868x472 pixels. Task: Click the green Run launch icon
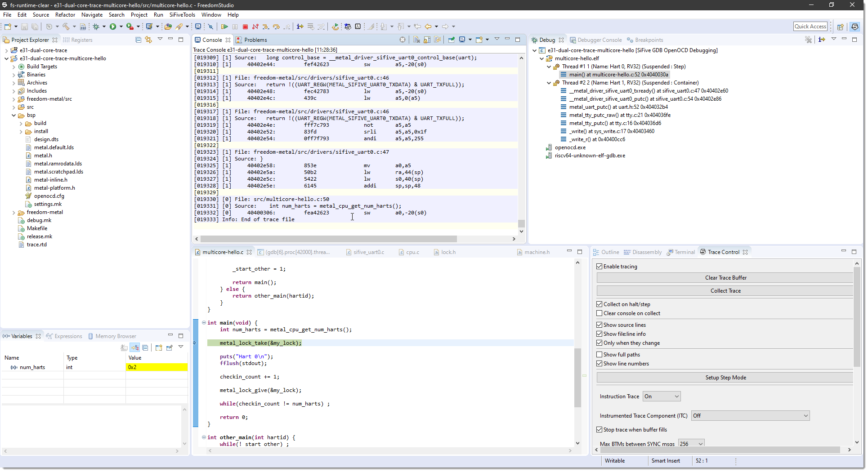click(113, 27)
